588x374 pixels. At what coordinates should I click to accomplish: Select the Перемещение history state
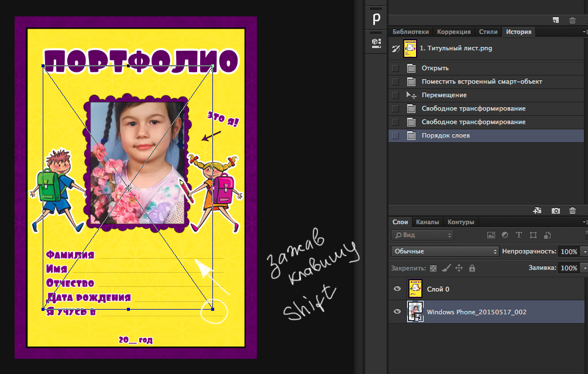(444, 95)
